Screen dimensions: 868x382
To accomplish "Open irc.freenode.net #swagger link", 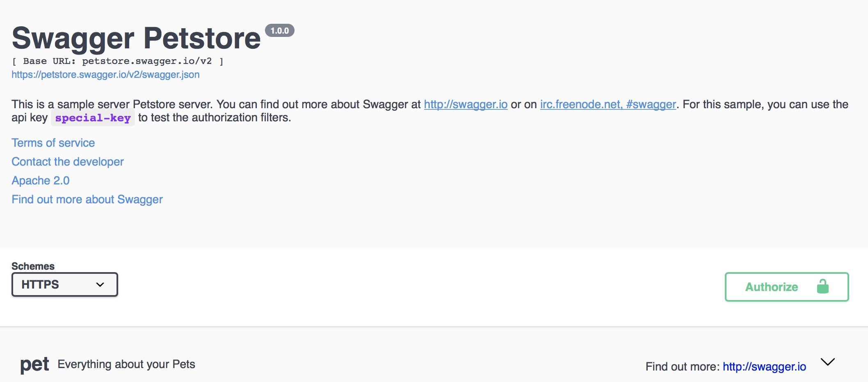I will [608, 105].
